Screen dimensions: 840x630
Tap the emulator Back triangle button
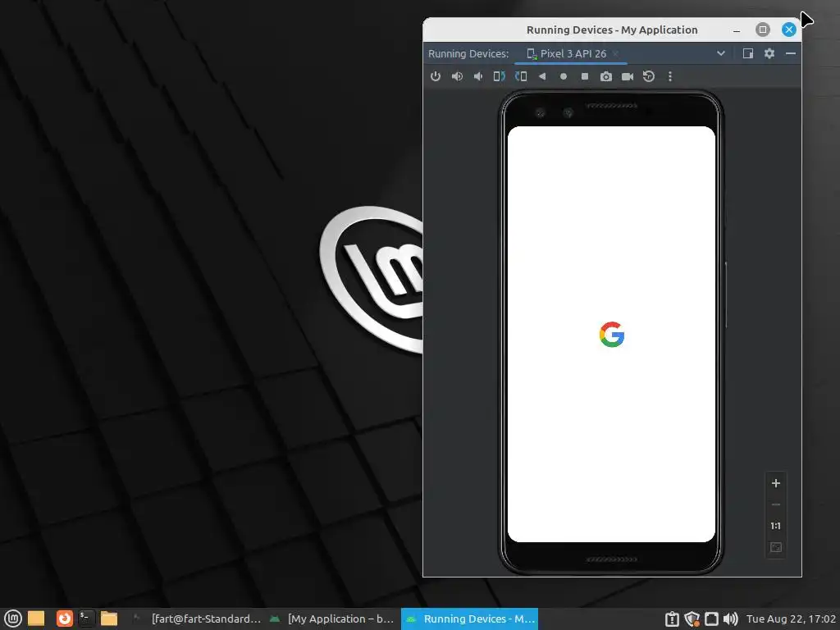coord(542,76)
